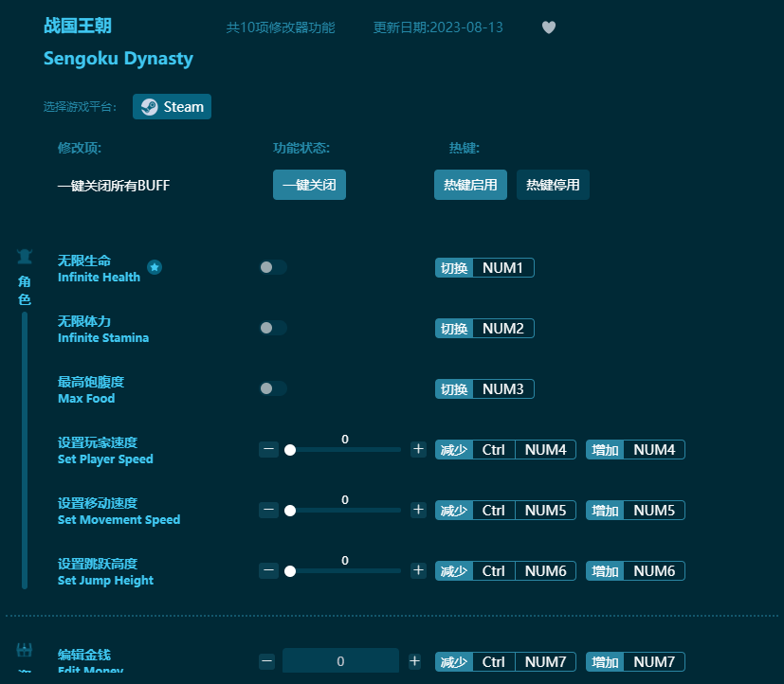The image size is (784, 684).
Task: Click 增加 NUM5 for Set Movement Speed
Action: pos(637,510)
